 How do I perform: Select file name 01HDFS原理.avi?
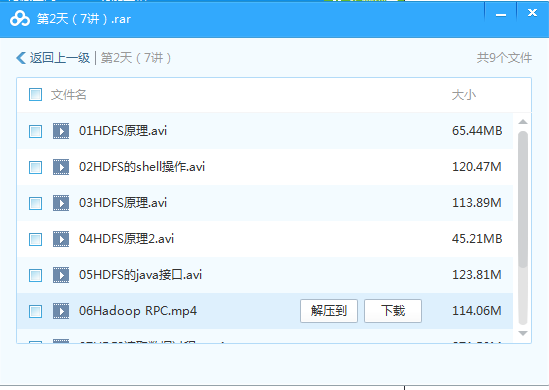coord(123,131)
